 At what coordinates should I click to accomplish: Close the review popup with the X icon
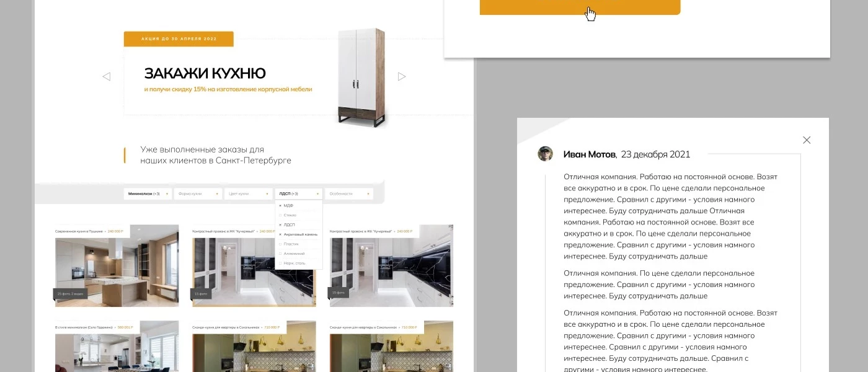pos(807,140)
